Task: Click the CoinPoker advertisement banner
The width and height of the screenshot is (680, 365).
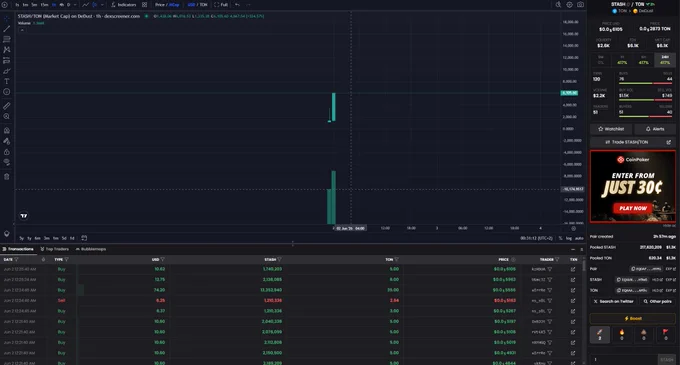Action: 633,186
